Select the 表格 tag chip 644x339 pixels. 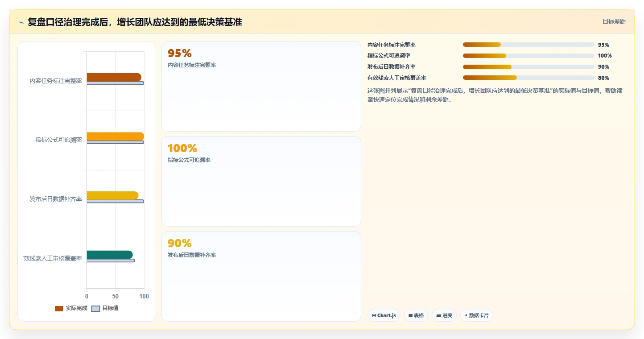tap(416, 315)
